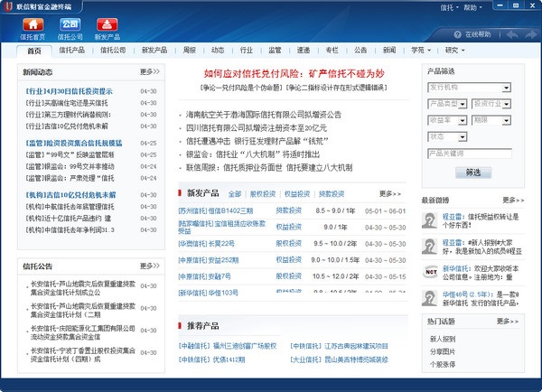Go forward with the right arrow
This screenshot has height=392, width=542.
[x=531, y=34]
